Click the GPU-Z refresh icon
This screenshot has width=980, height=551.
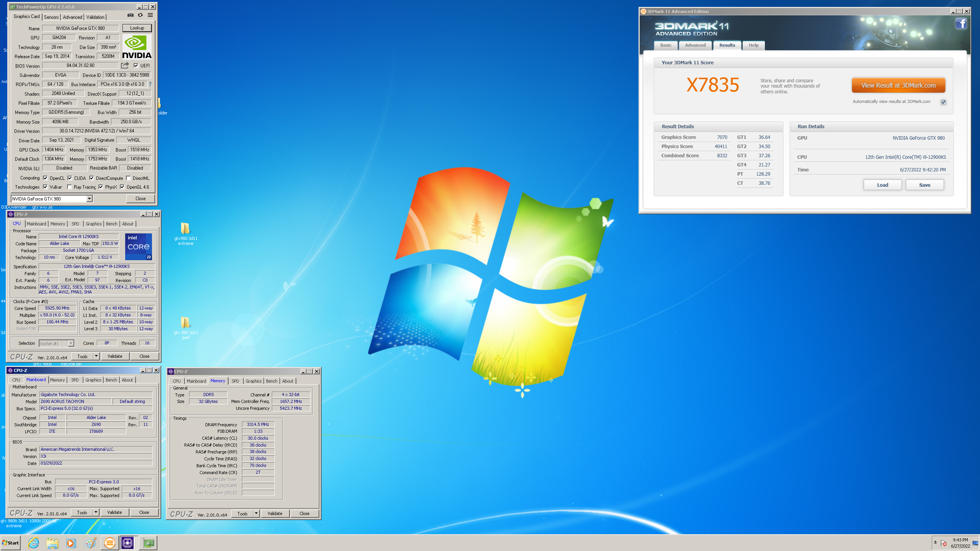(x=140, y=15)
